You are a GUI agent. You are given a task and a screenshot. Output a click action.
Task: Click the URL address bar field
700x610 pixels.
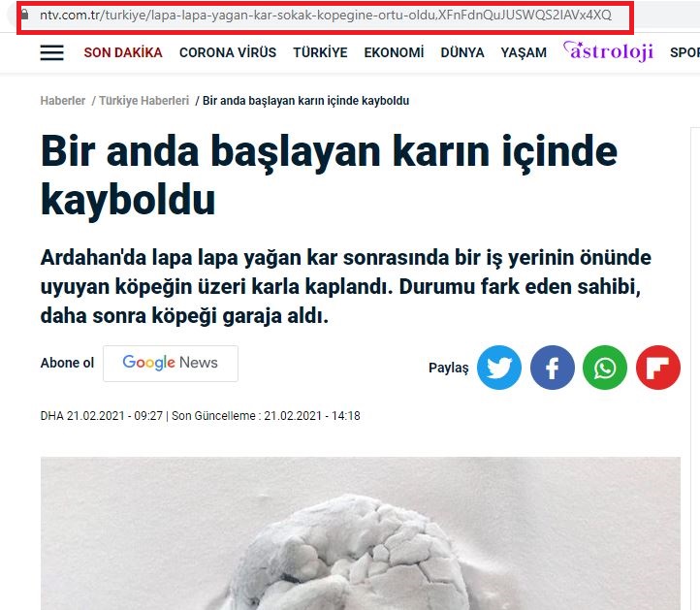[x=325, y=16]
